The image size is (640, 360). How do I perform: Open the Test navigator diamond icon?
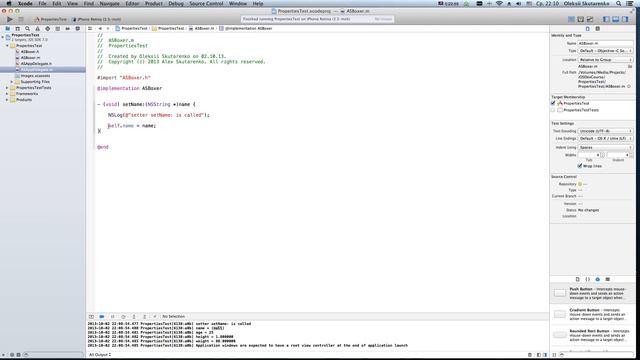(47, 29)
